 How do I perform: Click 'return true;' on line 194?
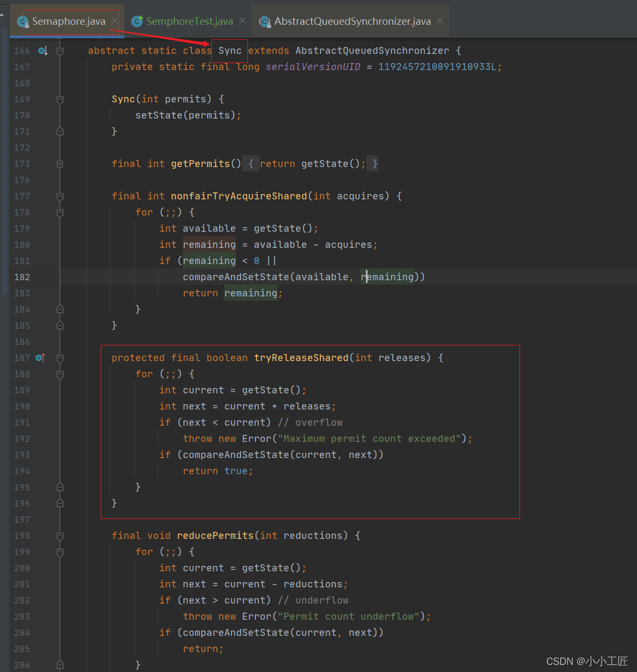click(218, 471)
